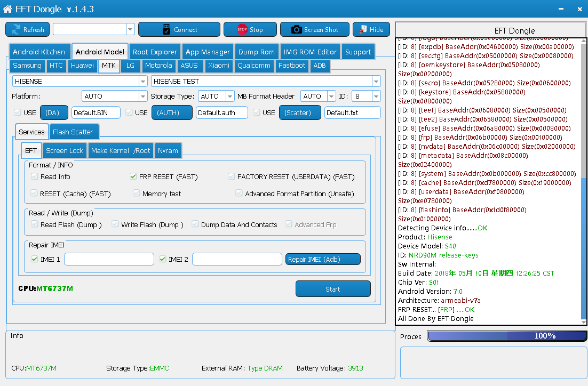This screenshot has width=588, height=386.
Task: Select the Xiaomi brand tab
Action: (x=219, y=66)
